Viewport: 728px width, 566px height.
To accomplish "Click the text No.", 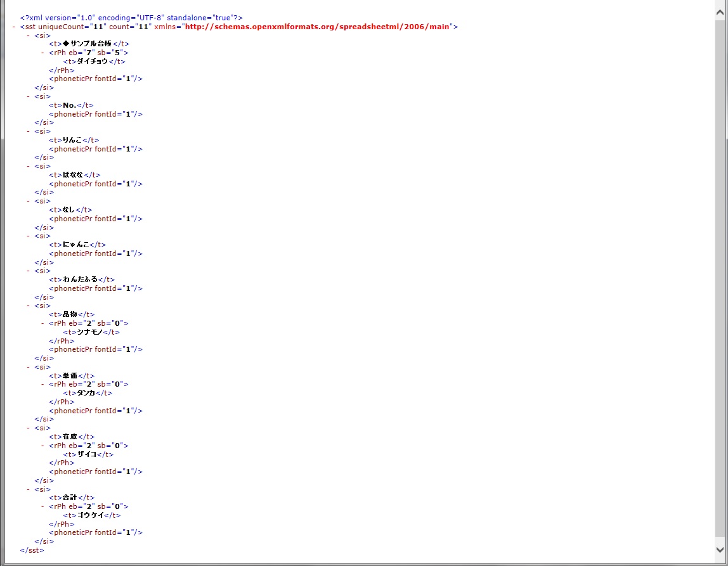I will point(70,105).
